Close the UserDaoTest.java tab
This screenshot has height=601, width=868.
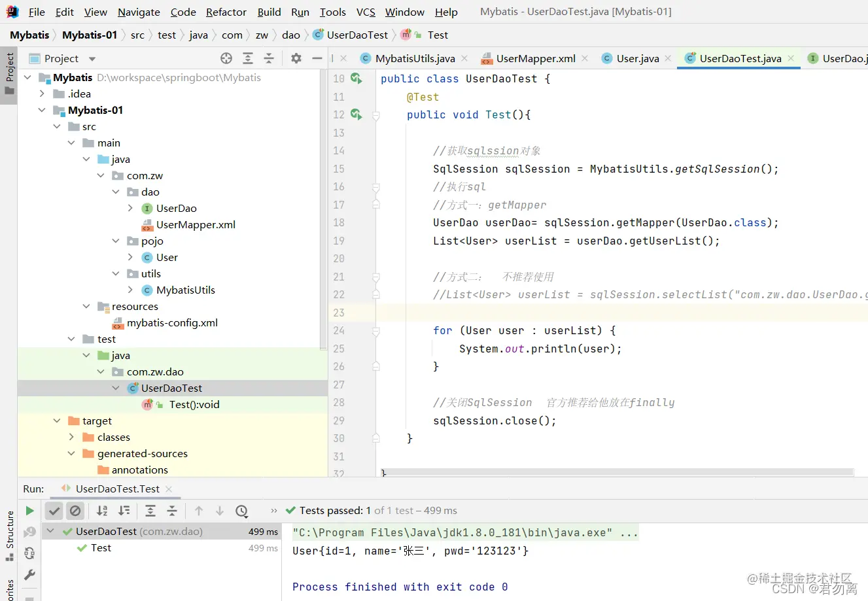pos(791,58)
